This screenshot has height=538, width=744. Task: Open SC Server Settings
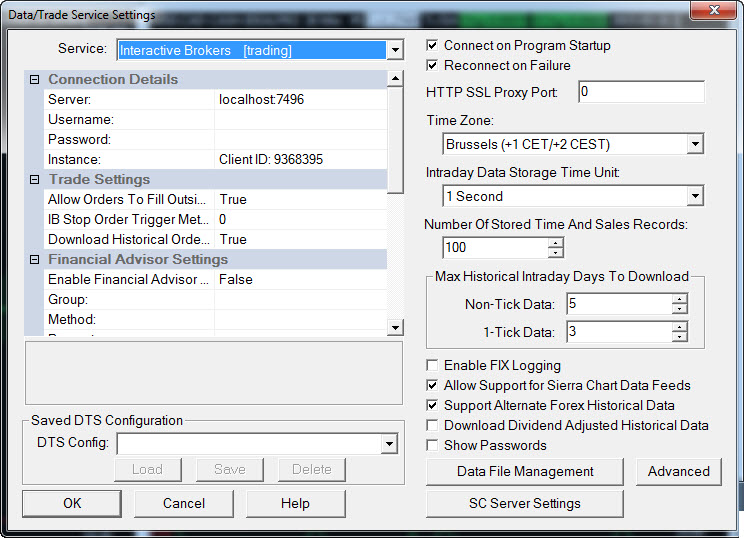[x=525, y=503]
